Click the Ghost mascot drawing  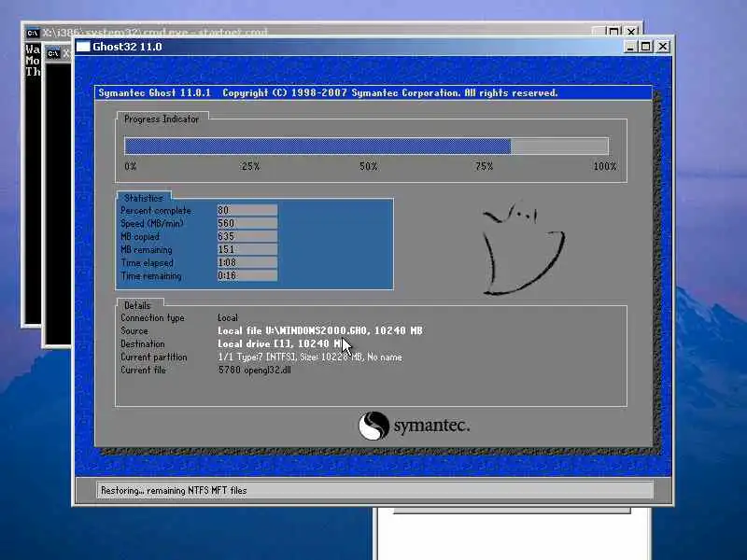tap(523, 249)
